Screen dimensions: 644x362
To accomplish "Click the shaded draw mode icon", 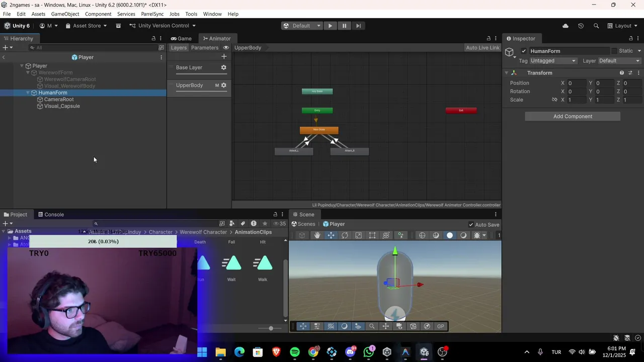I will coord(450,235).
